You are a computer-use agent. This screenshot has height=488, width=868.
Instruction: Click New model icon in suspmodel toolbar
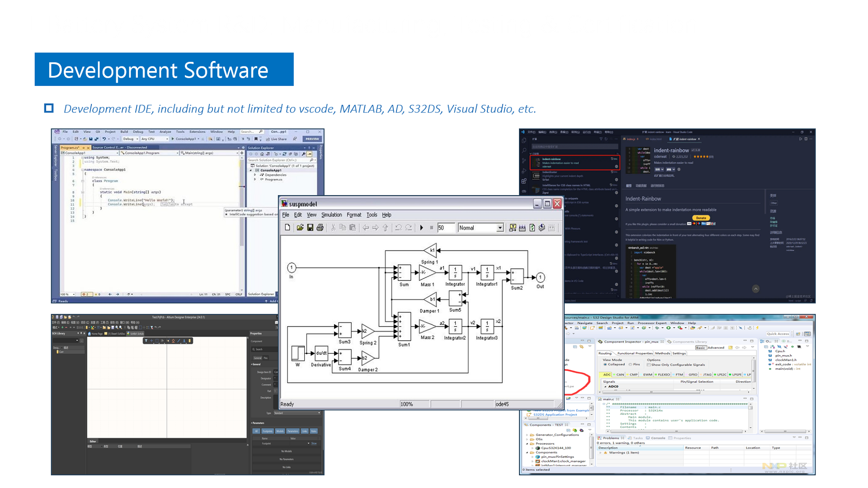point(288,228)
